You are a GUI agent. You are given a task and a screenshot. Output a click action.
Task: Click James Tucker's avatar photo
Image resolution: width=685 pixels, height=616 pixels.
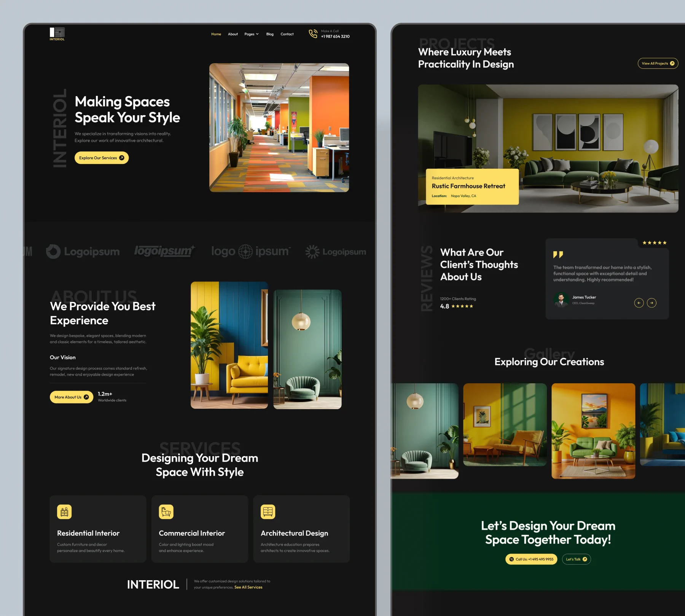(x=561, y=300)
